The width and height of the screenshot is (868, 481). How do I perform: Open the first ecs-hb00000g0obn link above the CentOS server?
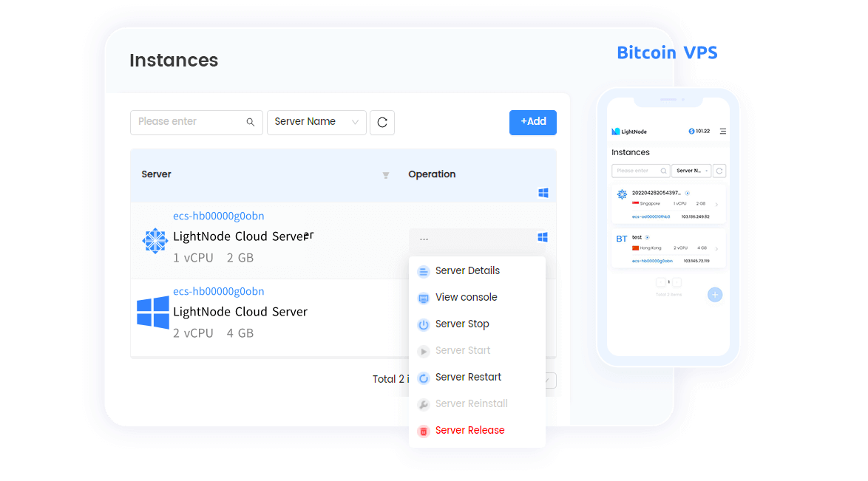(x=219, y=216)
